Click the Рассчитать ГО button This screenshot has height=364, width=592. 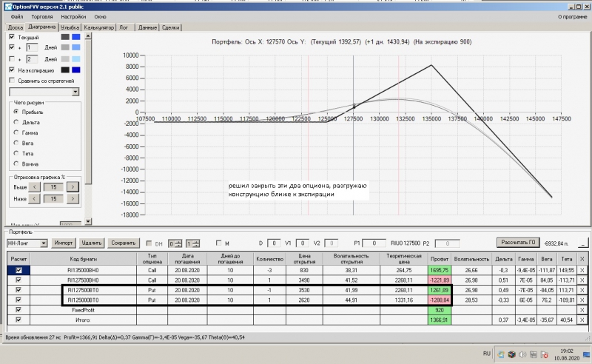[x=518, y=243]
